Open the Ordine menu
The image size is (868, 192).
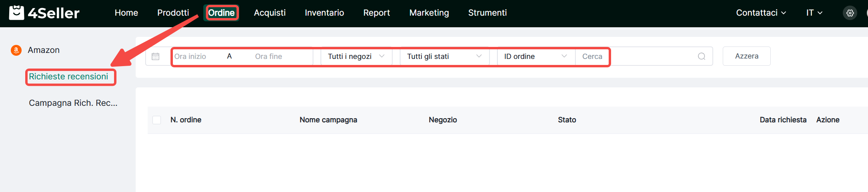[221, 13]
